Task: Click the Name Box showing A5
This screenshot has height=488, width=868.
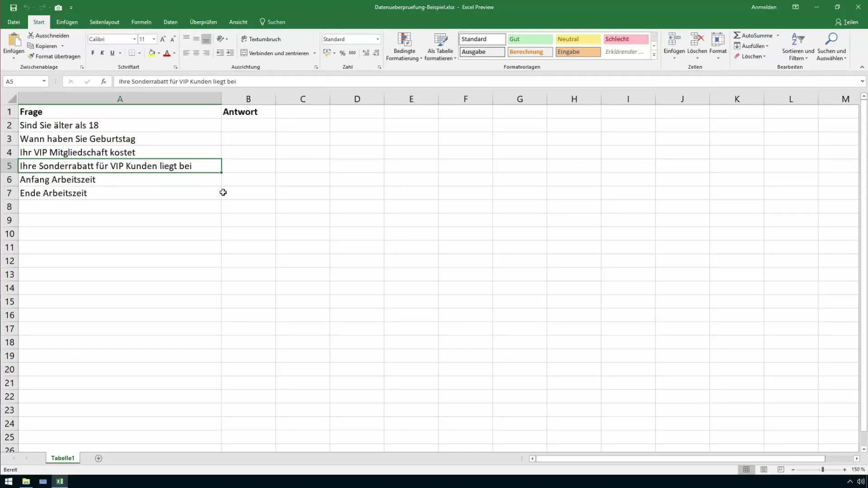Action: [22, 81]
